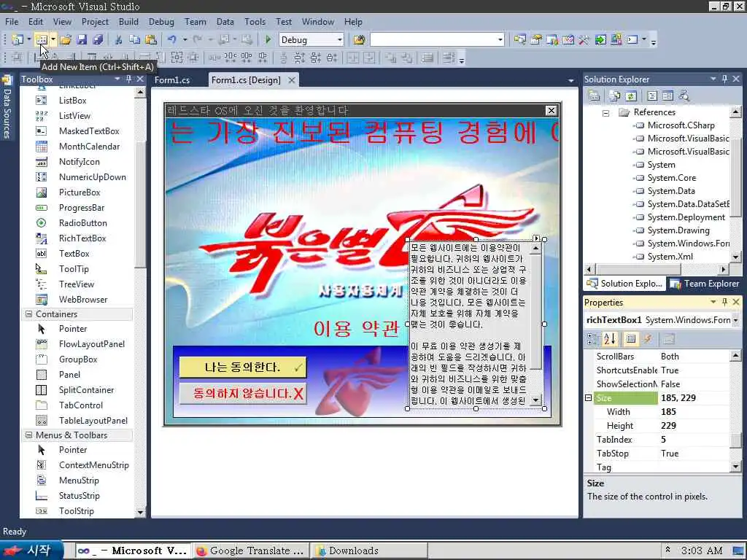
Task: Select the Width property value field
Action: pos(693,411)
